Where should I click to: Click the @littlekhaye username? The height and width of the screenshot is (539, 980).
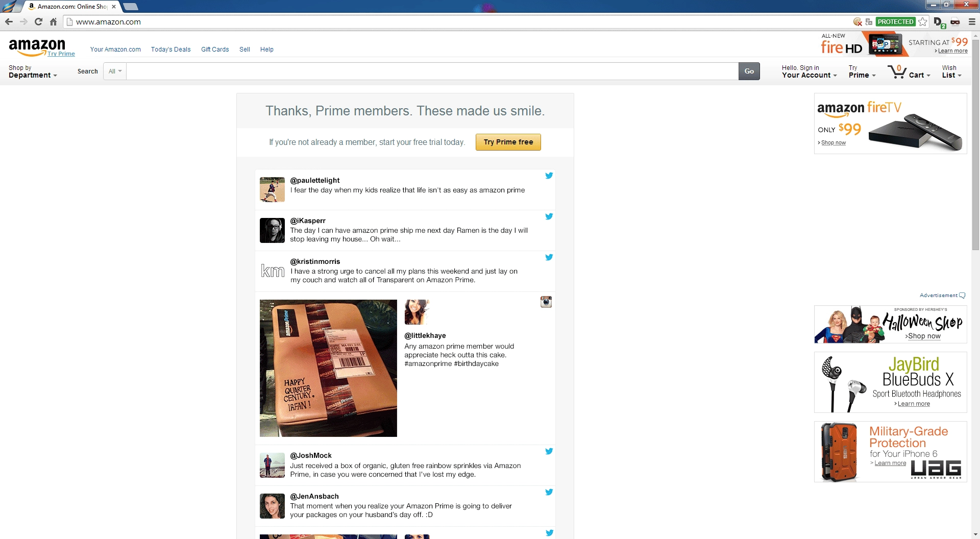425,335
